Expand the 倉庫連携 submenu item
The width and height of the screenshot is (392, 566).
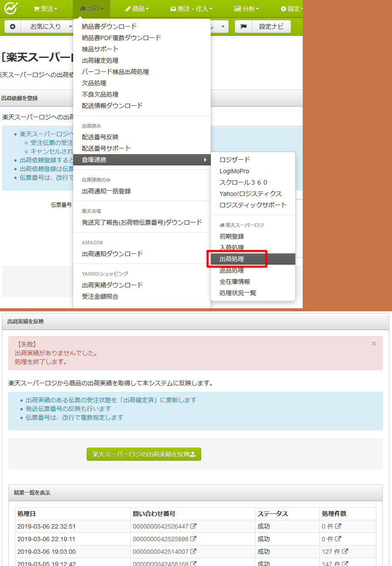click(142, 160)
